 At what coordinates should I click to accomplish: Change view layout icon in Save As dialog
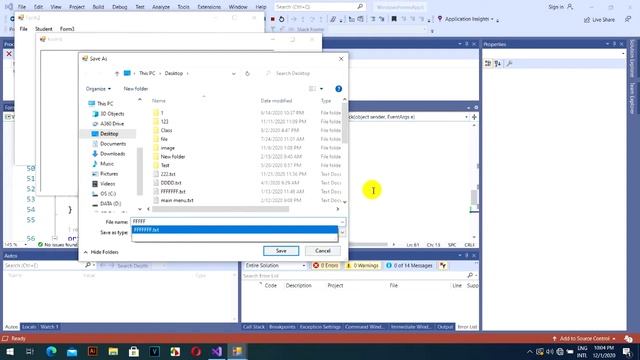pos(312,89)
